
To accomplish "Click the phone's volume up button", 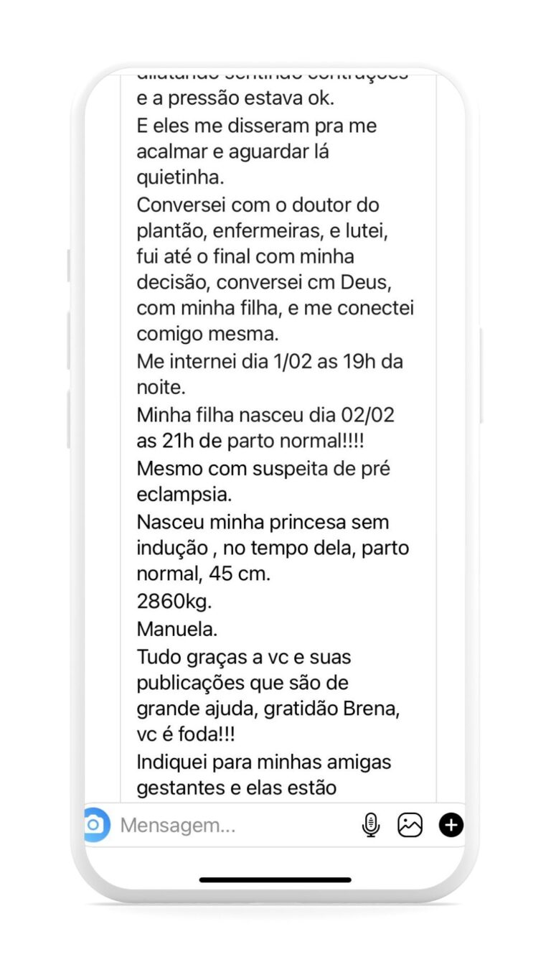I will [x=69, y=341].
